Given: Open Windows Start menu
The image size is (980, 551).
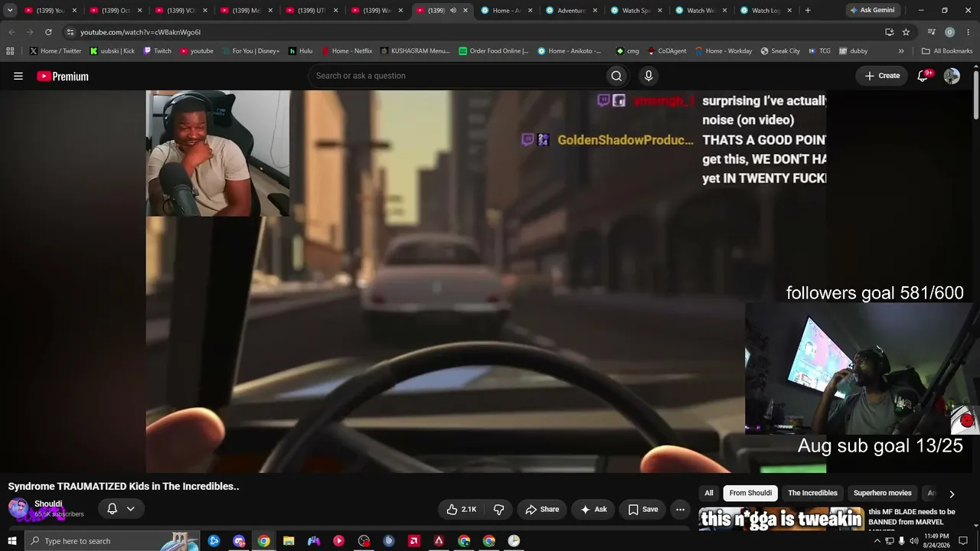Looking at the screenshot, I should [x=11, y=541].
